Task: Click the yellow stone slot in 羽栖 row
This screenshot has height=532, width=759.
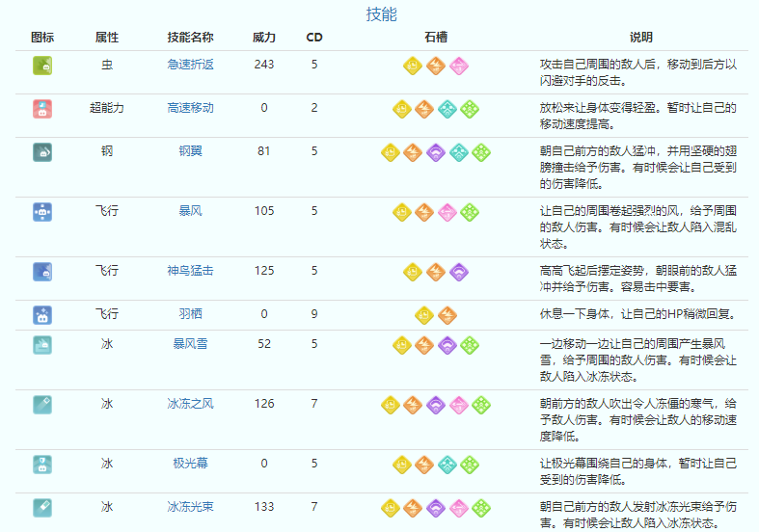Action: point(424,315)
